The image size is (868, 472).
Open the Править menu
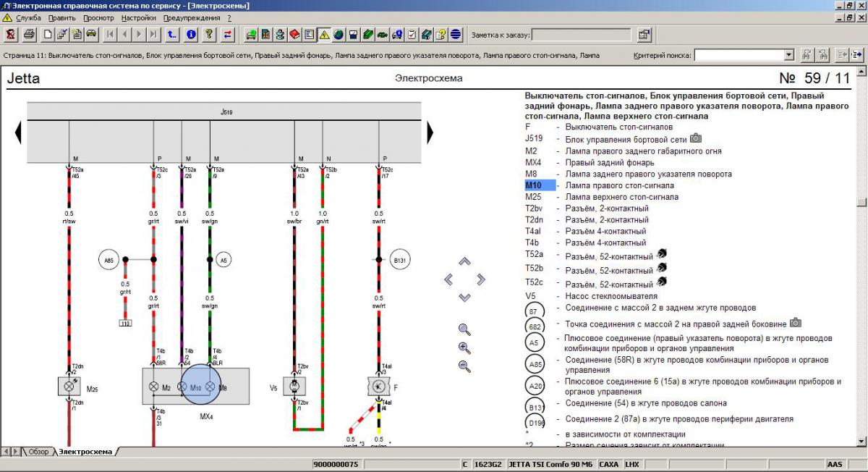point(62,17)
